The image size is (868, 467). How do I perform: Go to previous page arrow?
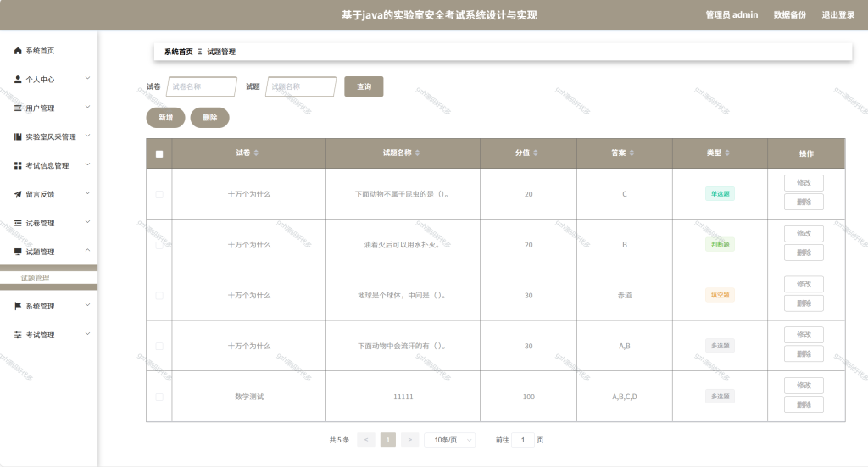[366, 440]
